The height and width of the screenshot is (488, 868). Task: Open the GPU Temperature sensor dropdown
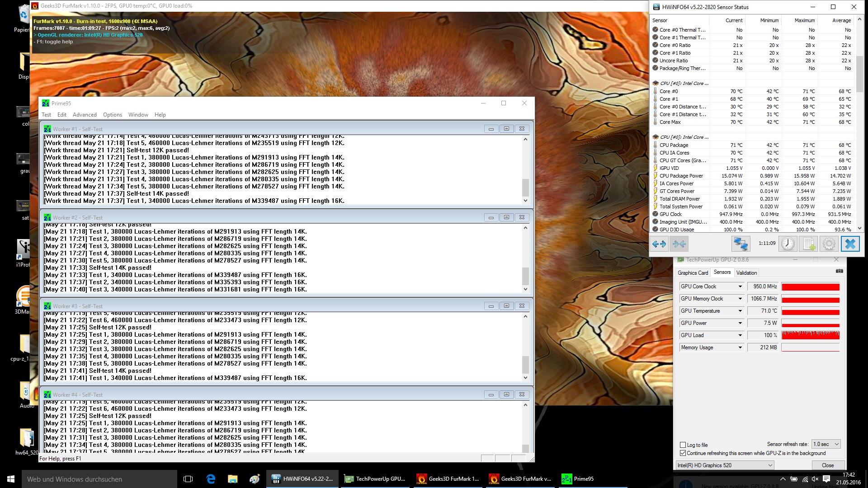pos(740,311)
